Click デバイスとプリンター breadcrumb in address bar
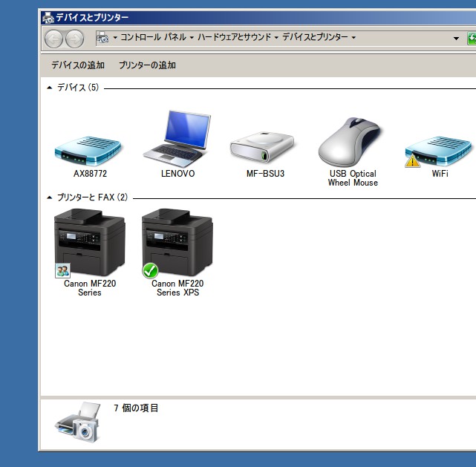This screenshot has width=476, height=467. click(x=315, y=37)
